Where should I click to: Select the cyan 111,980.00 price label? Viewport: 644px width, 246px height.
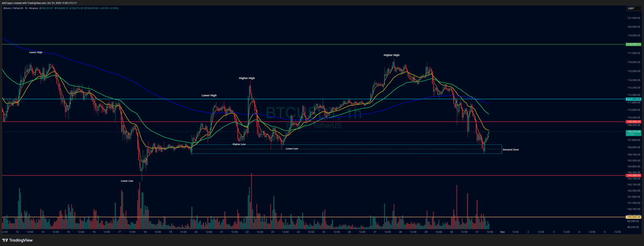(633, 99)
